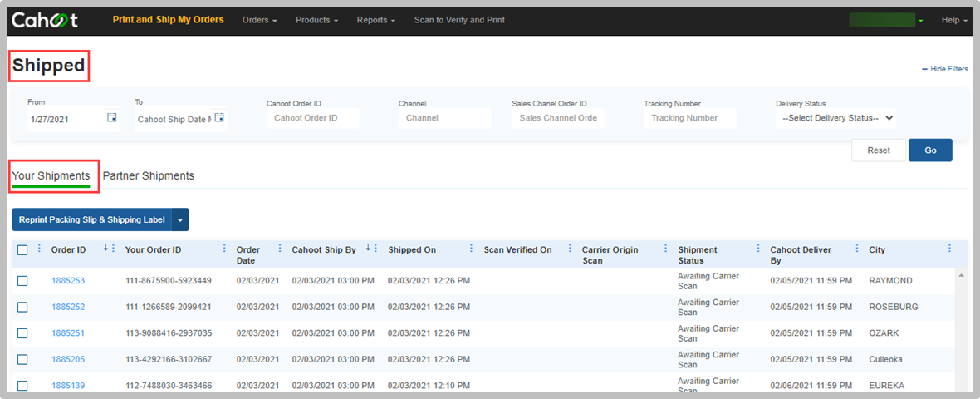Click order number 111-8675900-5923449

pyautogui.click(x=169, y=281)
